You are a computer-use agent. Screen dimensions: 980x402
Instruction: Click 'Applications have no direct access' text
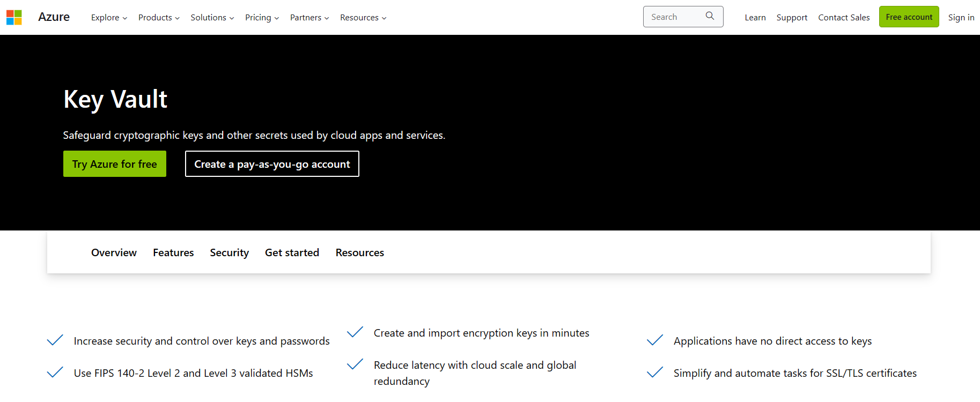772,341
